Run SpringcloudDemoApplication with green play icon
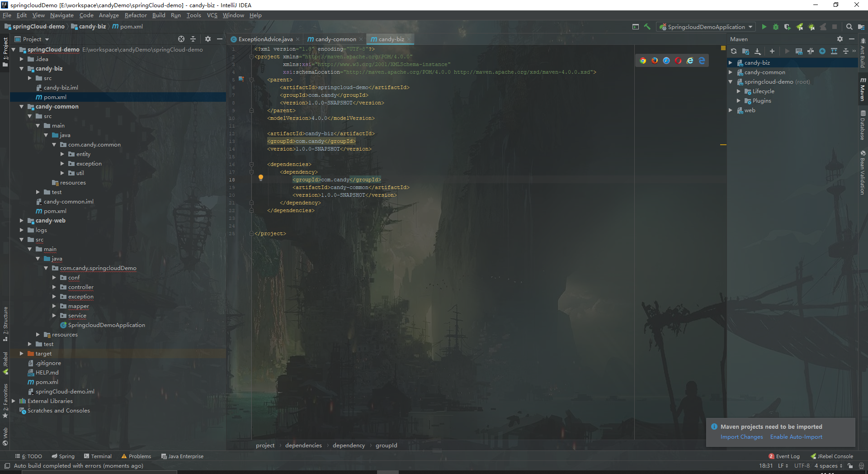The height and width of the screenshot is (474, 868). coord(764,27)
